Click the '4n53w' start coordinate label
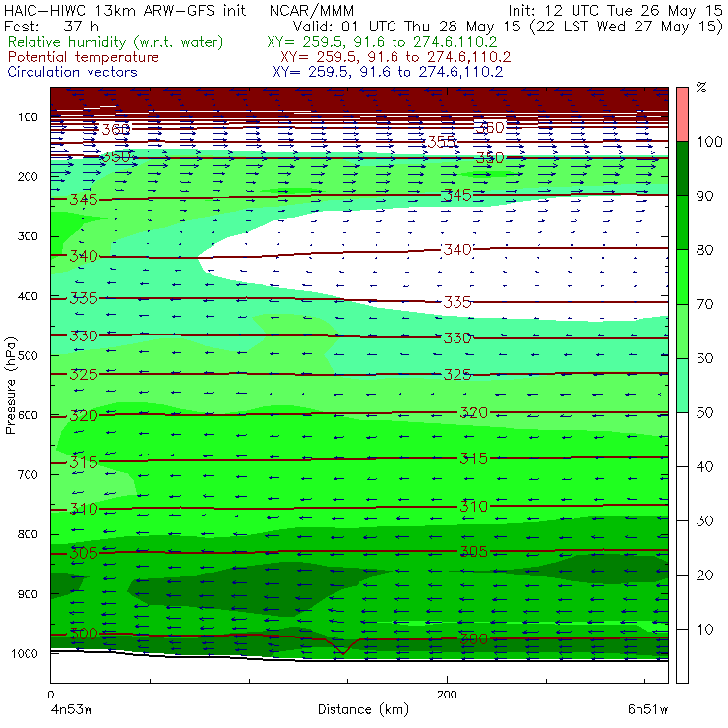The image size is (728, 728). (x=71, y=710)
